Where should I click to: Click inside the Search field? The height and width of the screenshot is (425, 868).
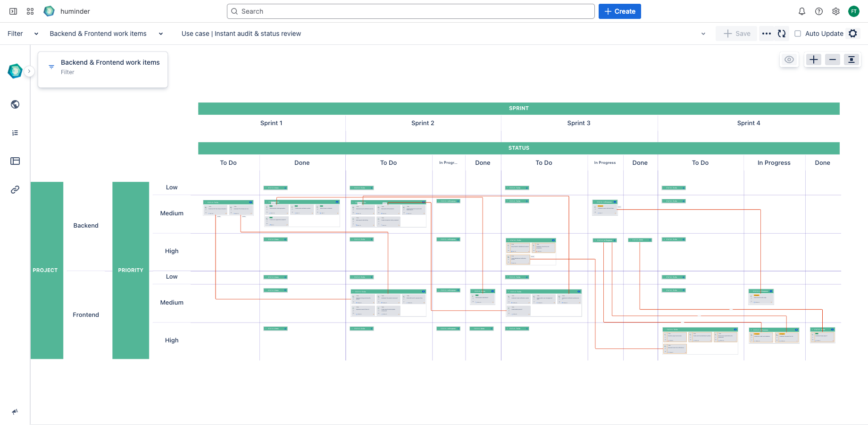pyautogui.click(x=409, y=11)
